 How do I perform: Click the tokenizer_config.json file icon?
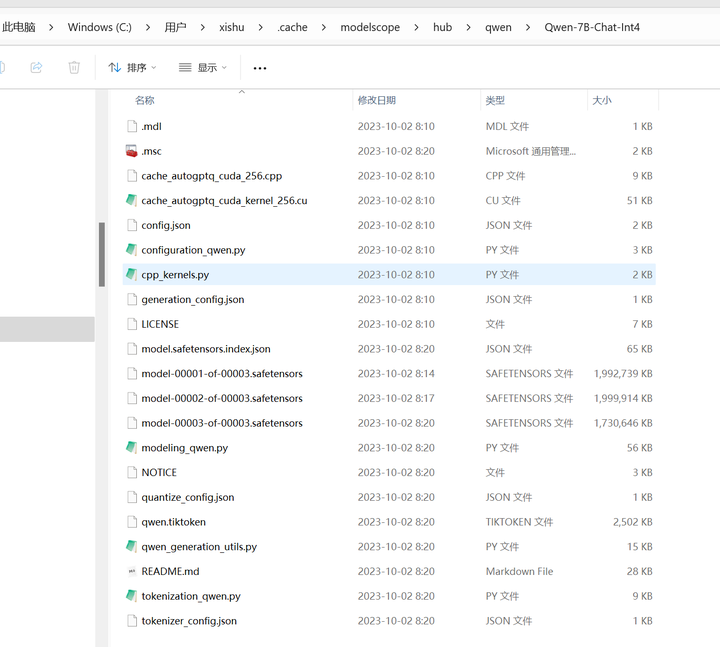click(132, 621)
